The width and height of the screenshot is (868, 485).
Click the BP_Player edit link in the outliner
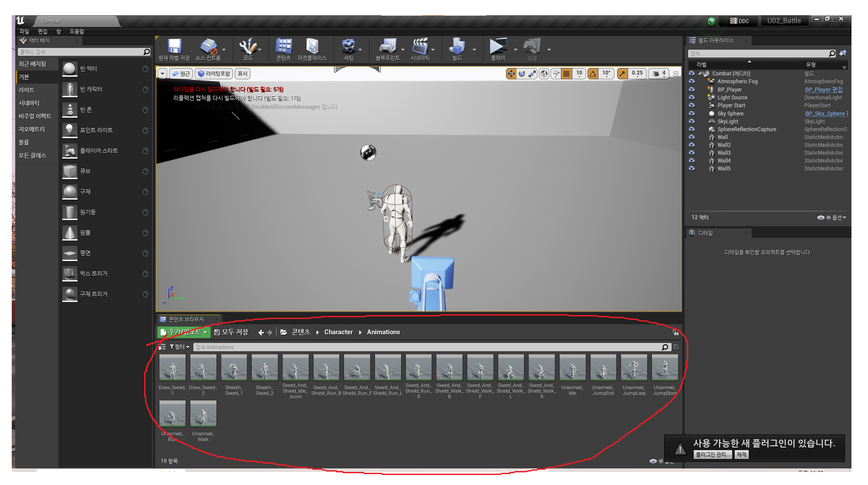coord(823,90)
